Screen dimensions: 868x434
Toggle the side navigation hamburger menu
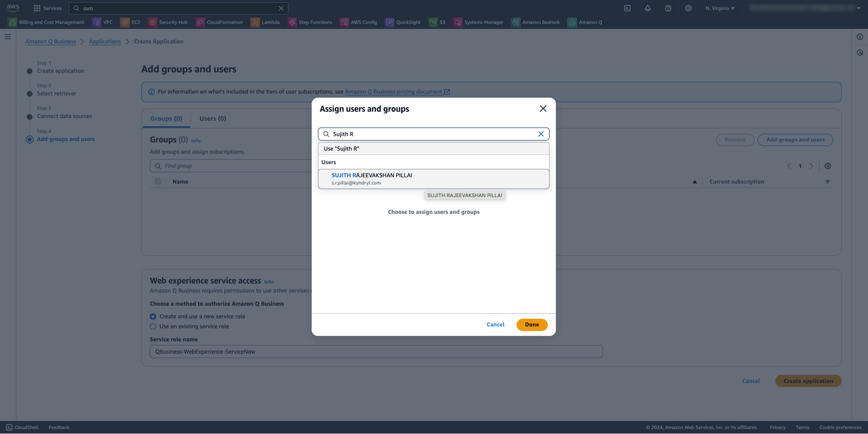pos(8,36)
